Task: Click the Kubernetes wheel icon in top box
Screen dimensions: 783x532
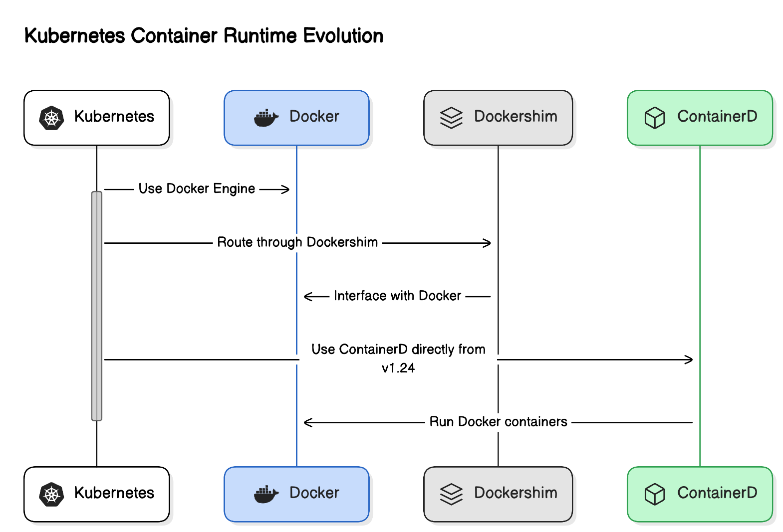Action: coord(51,118)
